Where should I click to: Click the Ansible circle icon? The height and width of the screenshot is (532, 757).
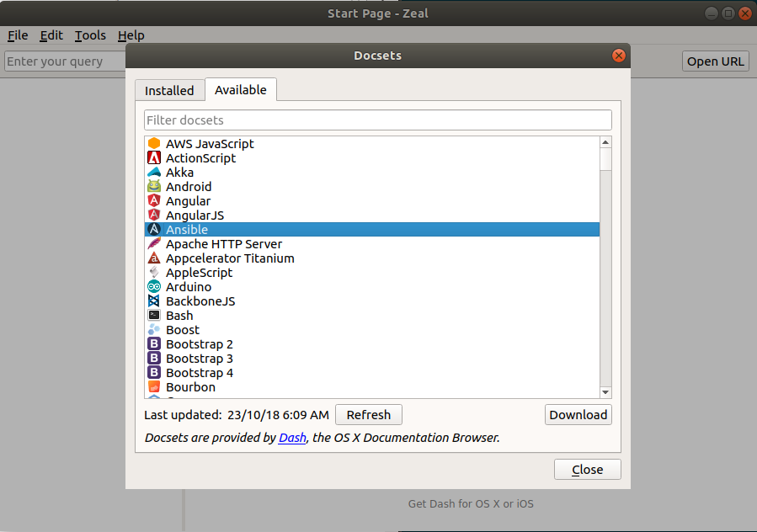point(154,229)
